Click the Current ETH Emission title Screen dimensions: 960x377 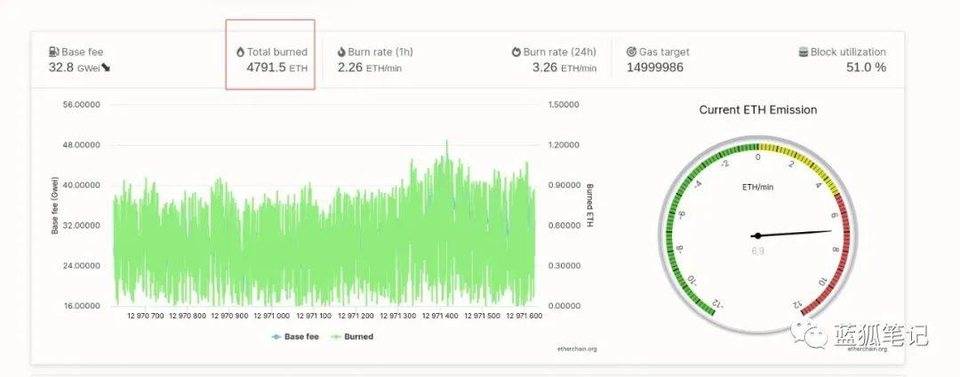758,110
